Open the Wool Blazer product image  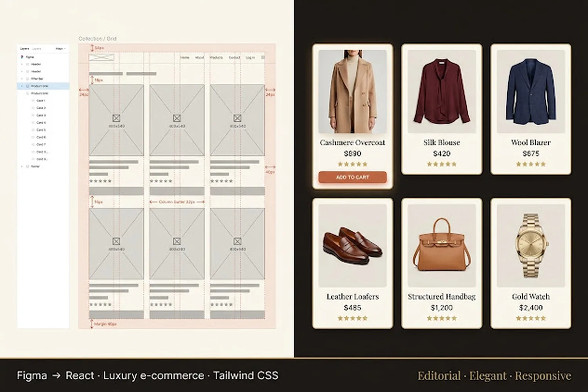tap(531, 91)
